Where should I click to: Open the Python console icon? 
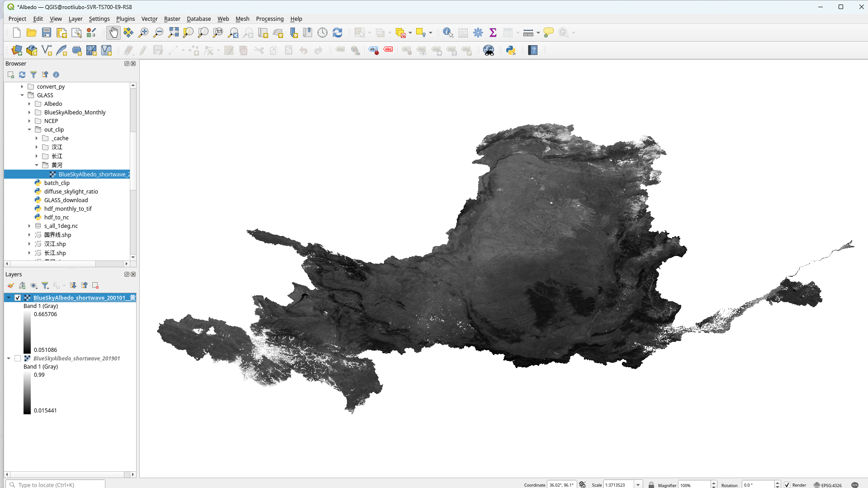pyautogui.click(x=511, y=50)
